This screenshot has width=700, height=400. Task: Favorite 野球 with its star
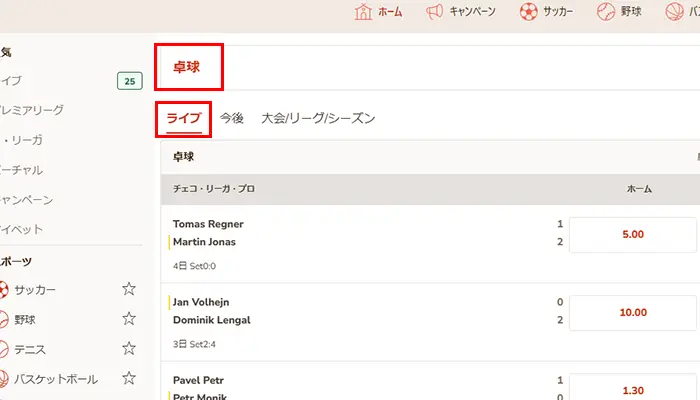coord(129,319)
